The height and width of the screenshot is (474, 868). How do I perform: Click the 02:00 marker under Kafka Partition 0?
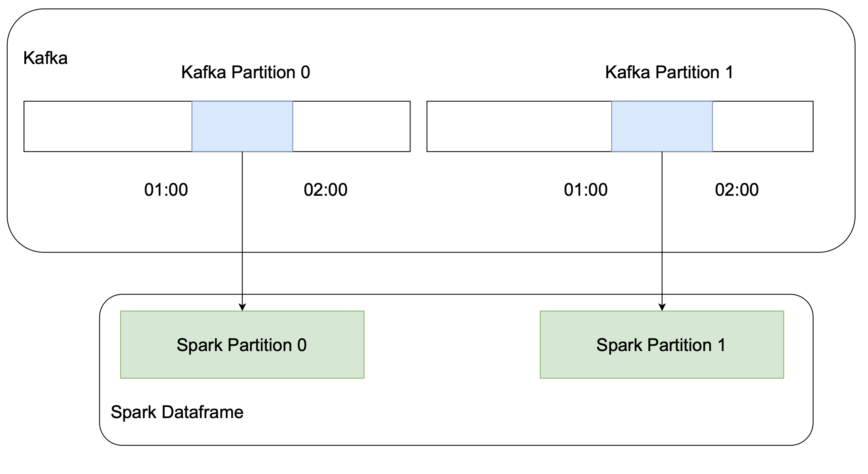pos(326,190)
